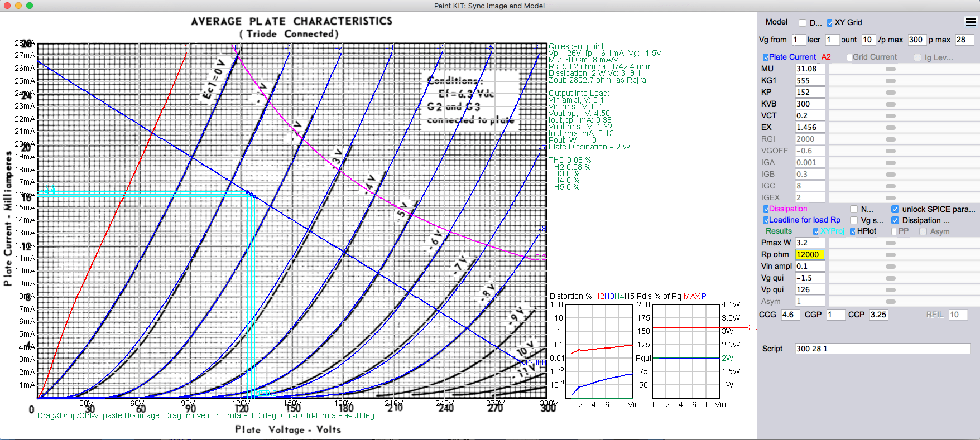Click the Vg from input field
Viewport: 980px width, 440px height.
pos(799,40)
